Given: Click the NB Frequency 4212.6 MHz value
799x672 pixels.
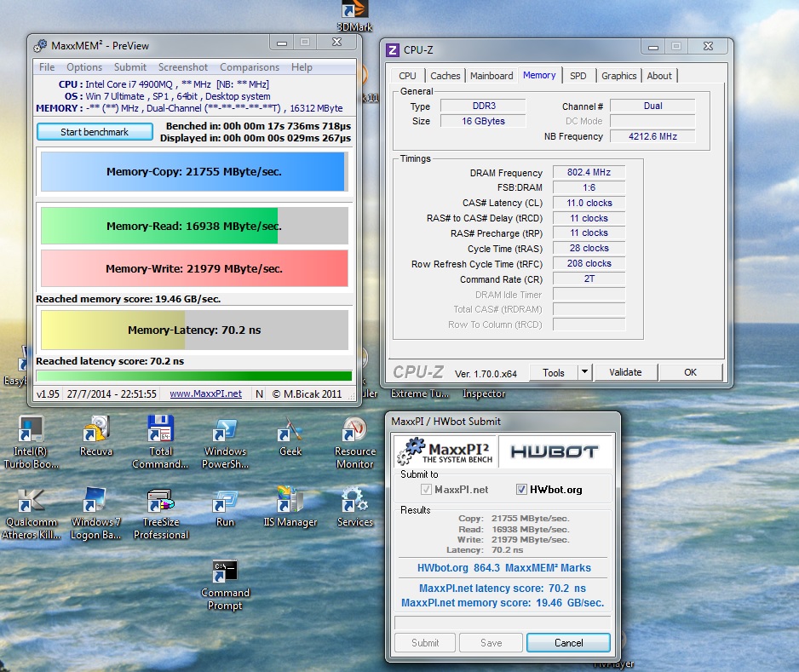Looking at the screenshot, I should pos(652,136).
